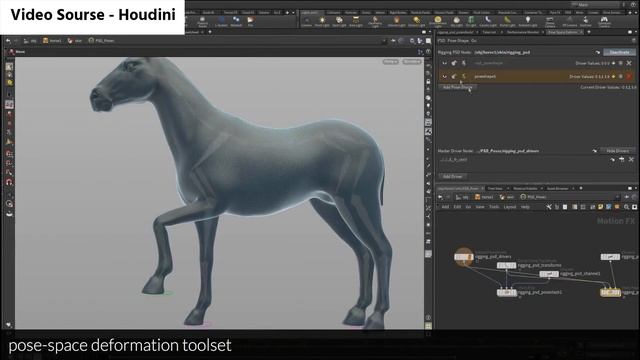Viewport: 640px width, 360px height.
Task: Open the Add menu in network editor
Action: point(445,207)
